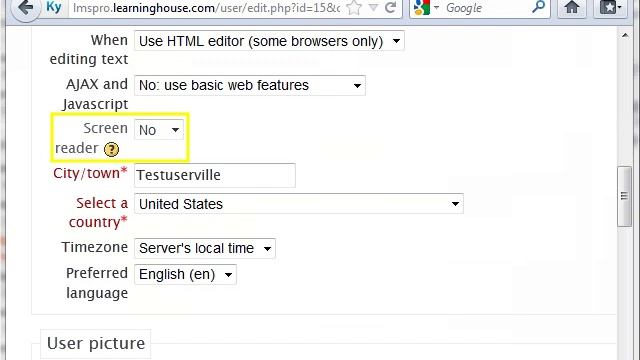Viewport: 640px width, 360px height.
Task: Click the page scroll up arrow
Action: pyautogui.click(x=625, y=36)
